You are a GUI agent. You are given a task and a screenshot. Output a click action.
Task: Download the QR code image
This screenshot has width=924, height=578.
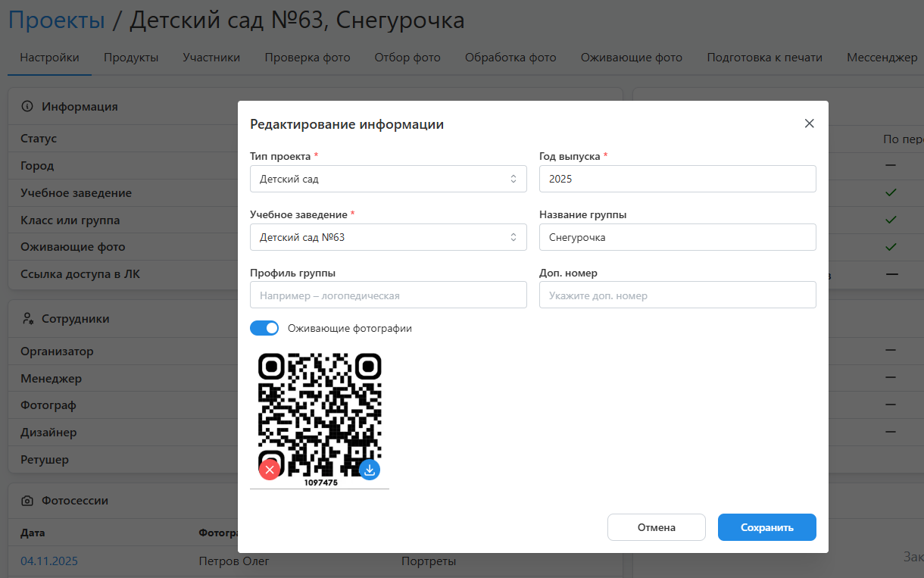point(370,470)
